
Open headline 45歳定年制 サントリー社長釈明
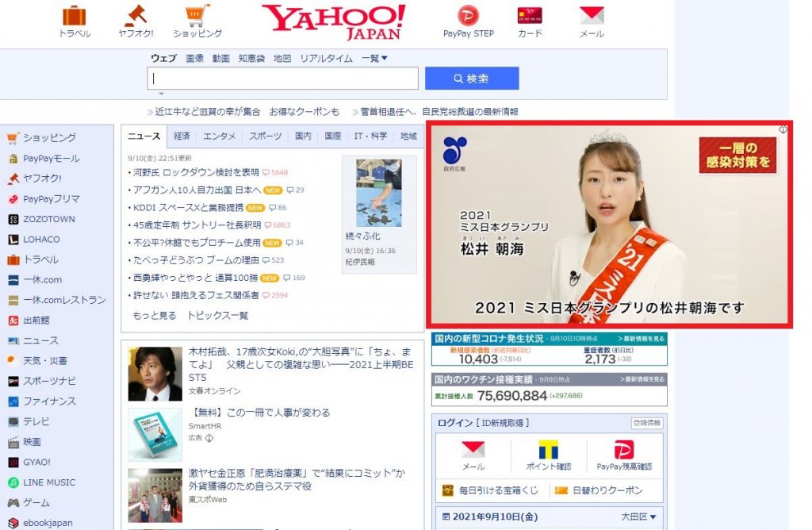pyautogui.click(x=197, y=225)
